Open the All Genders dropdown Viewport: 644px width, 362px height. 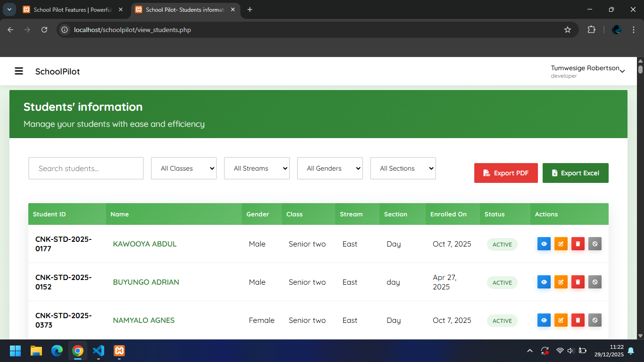coord(330,168)
